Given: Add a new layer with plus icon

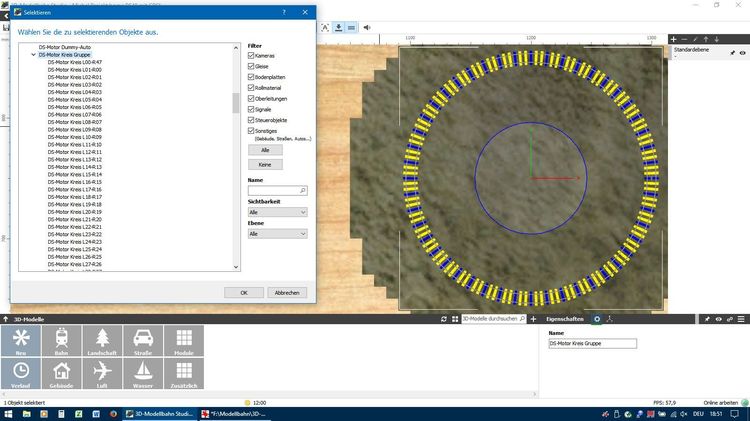Looking at the screenshot, I should [x=673, y=39].
